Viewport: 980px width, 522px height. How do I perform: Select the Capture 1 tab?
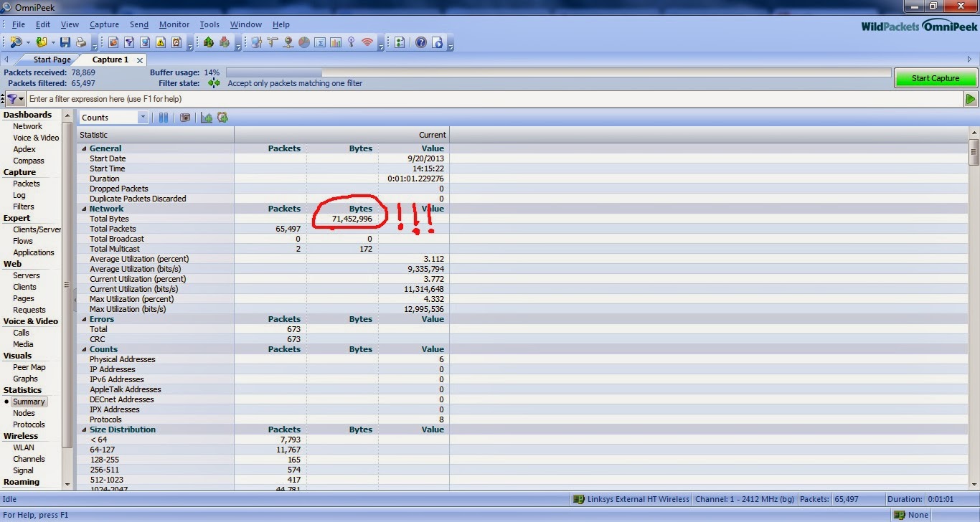pyautogui.click(x=110, y=60)
